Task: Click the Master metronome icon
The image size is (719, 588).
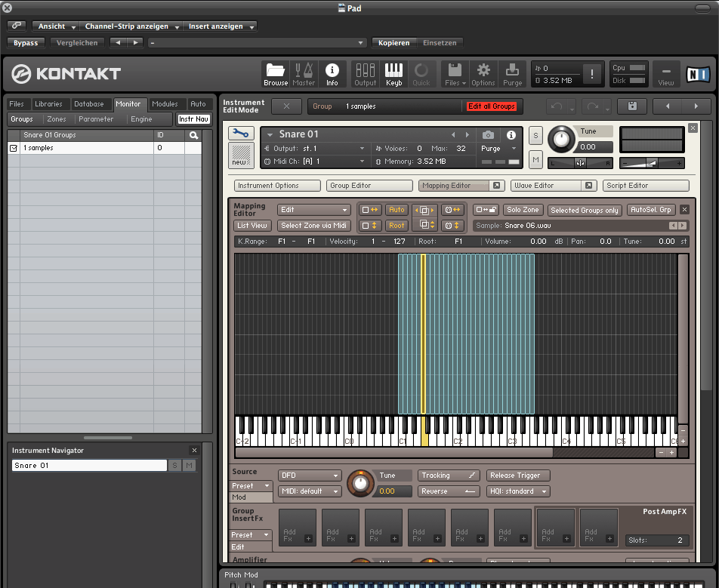Action: coord(304,74)
